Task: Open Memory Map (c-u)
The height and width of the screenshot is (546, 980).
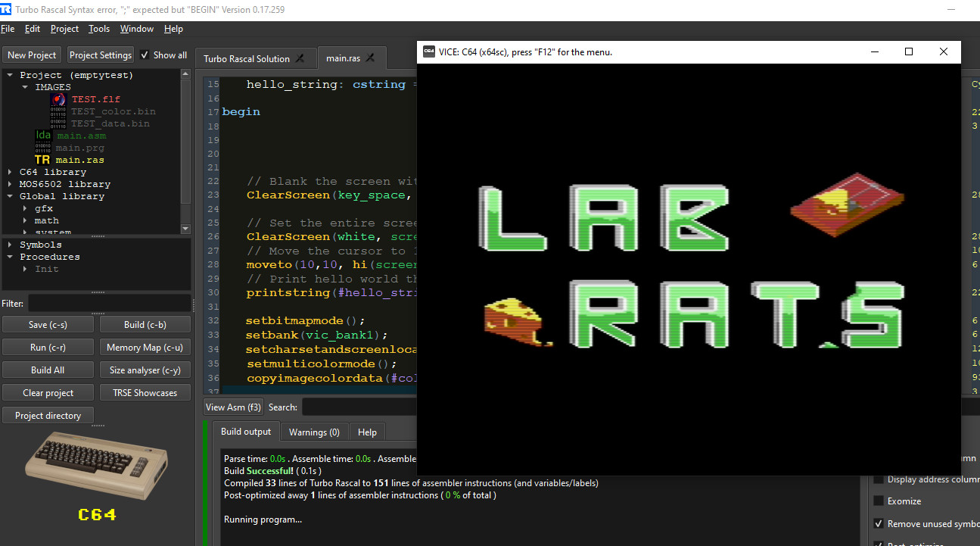Action: pos(145,347)
